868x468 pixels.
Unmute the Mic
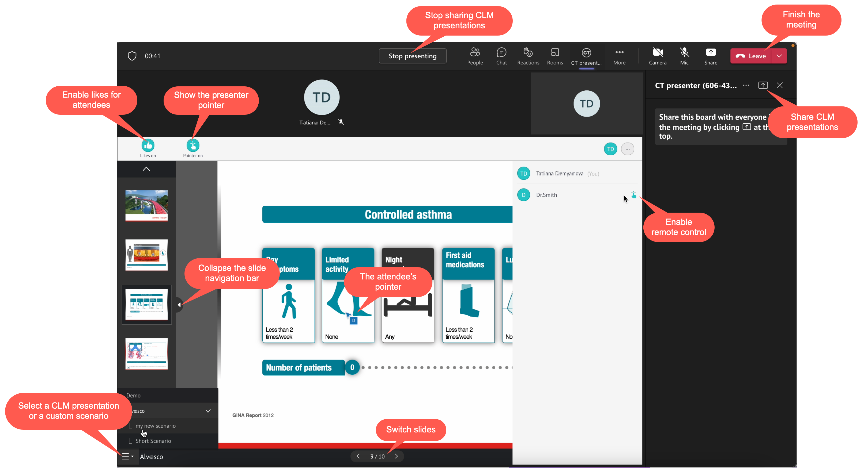(684, 56)
